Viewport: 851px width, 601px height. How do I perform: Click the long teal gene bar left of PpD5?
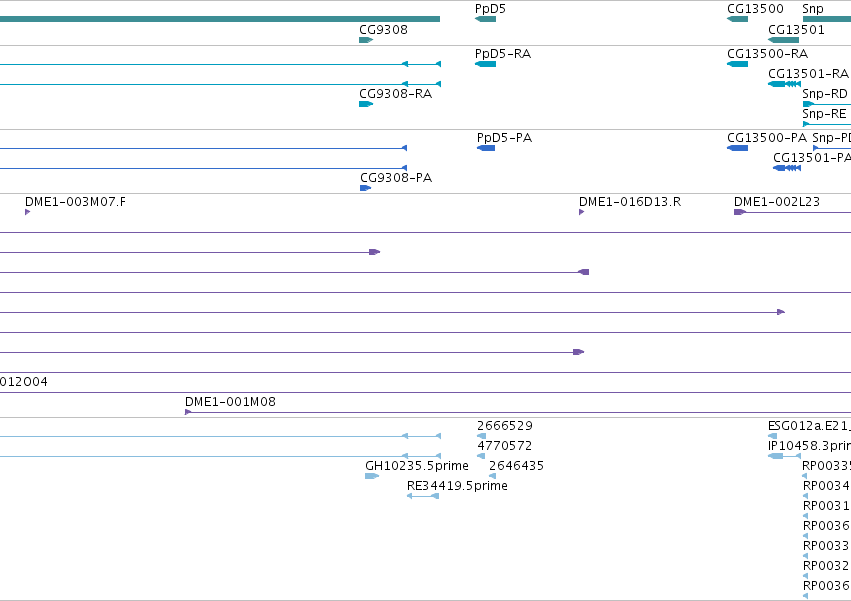tap(220, 19)
